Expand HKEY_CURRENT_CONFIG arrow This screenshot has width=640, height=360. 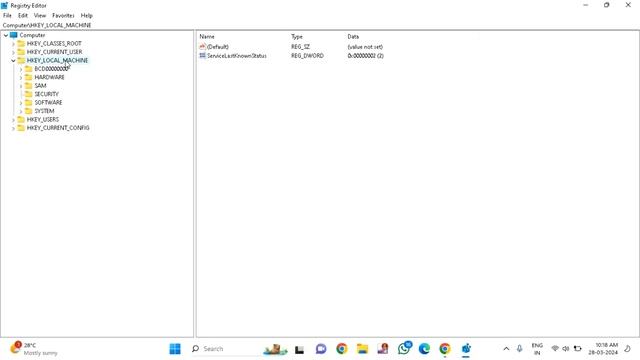(13, 128)
